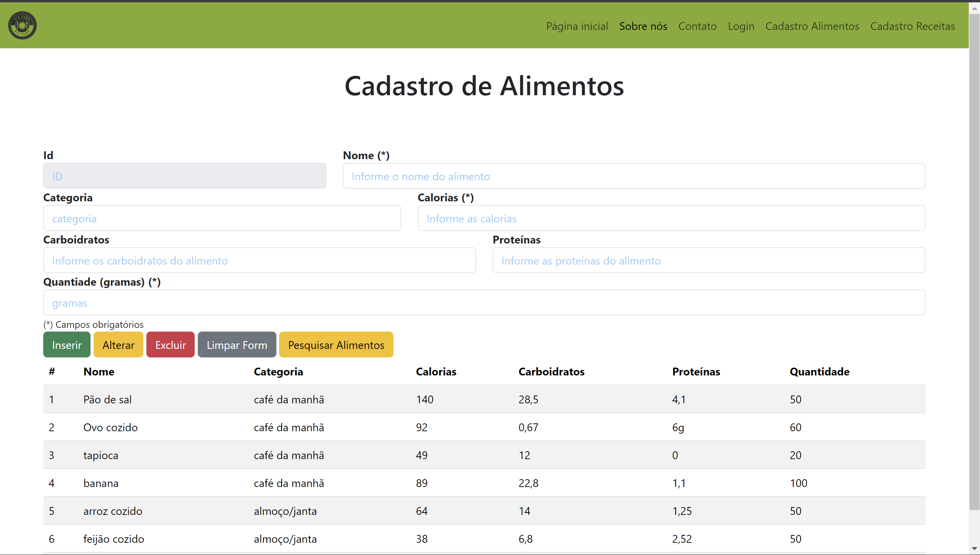Click the Fit Flex logo icon
The image size is (980, 555).
pyautogui.click(x=22, y=25)
